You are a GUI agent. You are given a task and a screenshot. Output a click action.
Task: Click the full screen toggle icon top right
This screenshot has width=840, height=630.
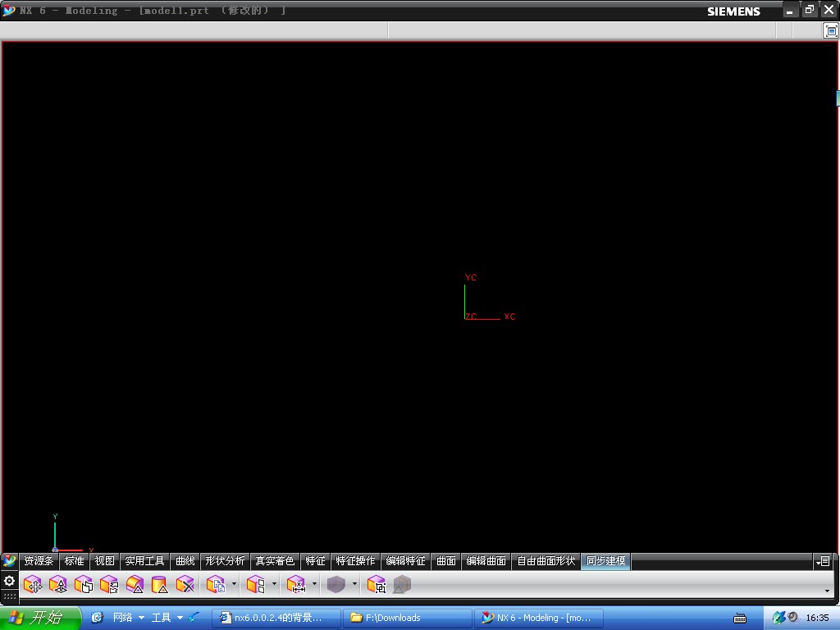[830, 30]
